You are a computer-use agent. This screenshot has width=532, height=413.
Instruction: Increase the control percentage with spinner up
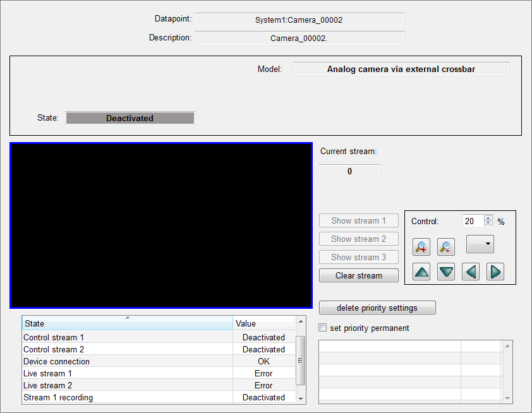(x=488, y=218)
